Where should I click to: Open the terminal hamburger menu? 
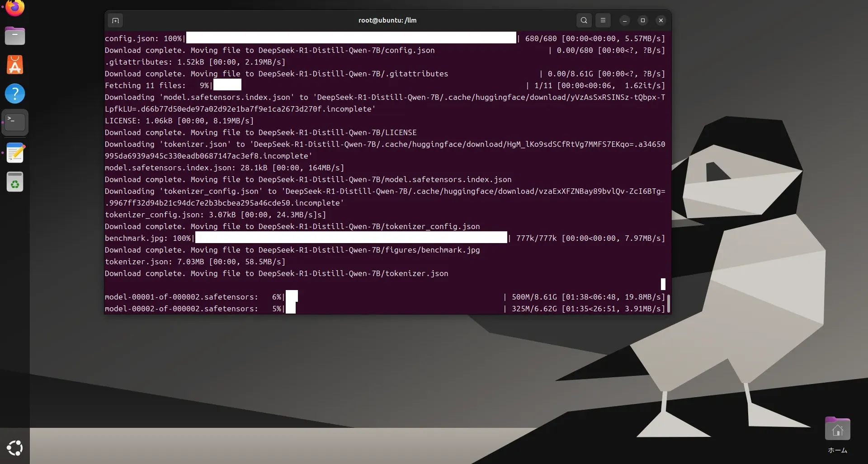tap(603, 20)
